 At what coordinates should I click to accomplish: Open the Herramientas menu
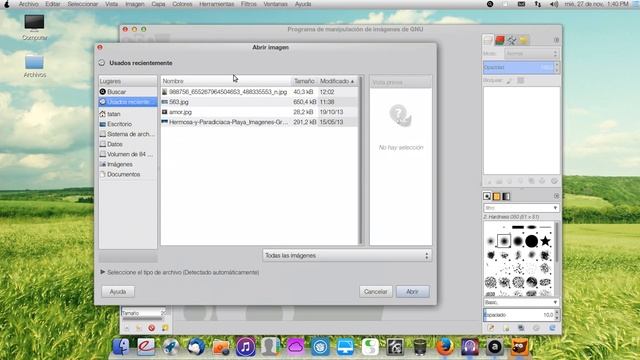217,4
